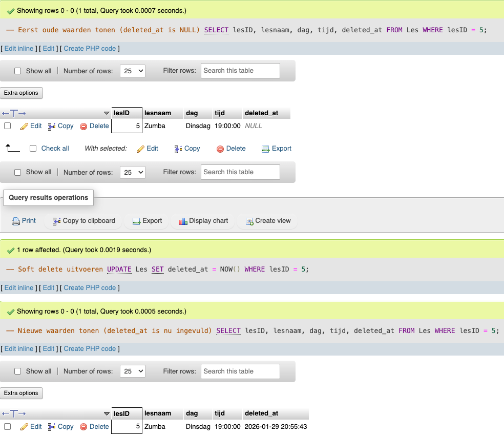This screenshot has height=436, width=504.
Task: Click Edit inline link under first SELECT query
Action: pos(19,49)
